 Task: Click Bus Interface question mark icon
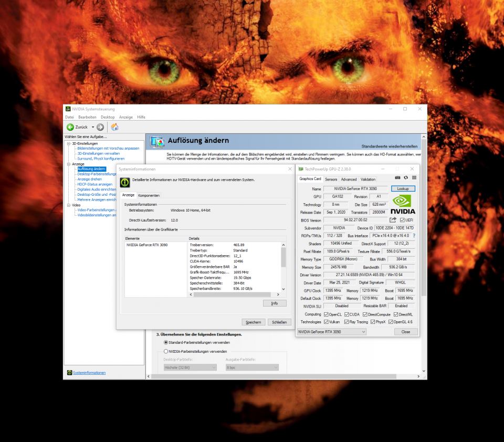414,236
